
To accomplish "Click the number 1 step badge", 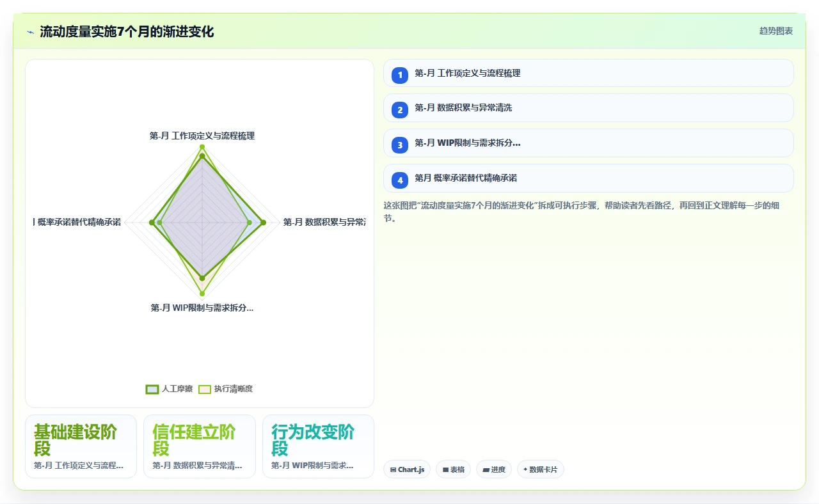I will point(400,75).
